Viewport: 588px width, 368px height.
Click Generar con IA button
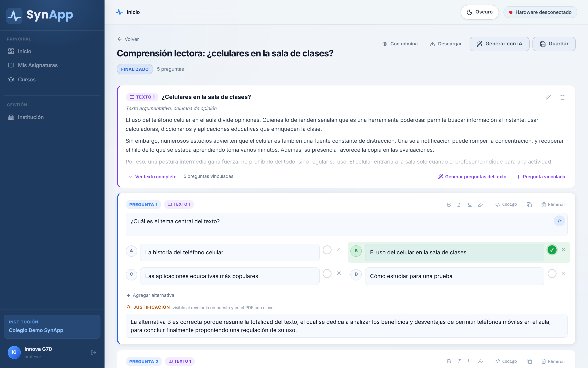click(x=499, y=44)
